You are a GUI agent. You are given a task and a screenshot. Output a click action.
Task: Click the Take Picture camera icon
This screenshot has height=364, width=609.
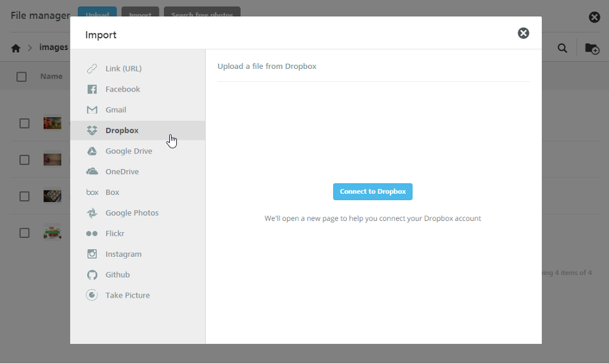[92, 295]
